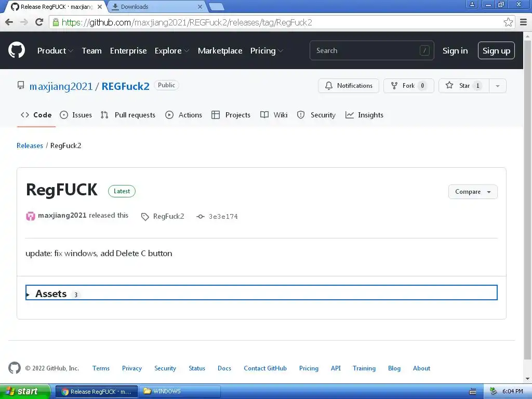Image resolution: width=532 pixels, height=399 pixels.
Task: Switch to WINDOWS folder in taskbar
Action: [x=181, y=392]
